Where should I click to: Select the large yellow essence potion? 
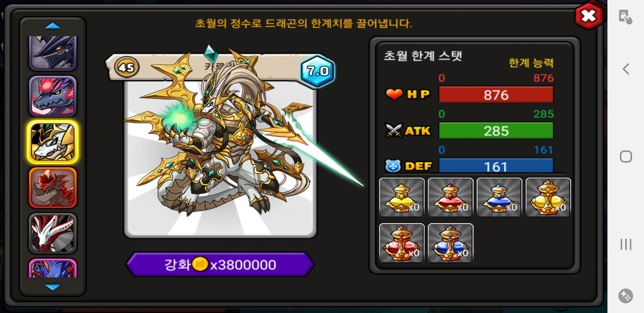pos(548,197)
